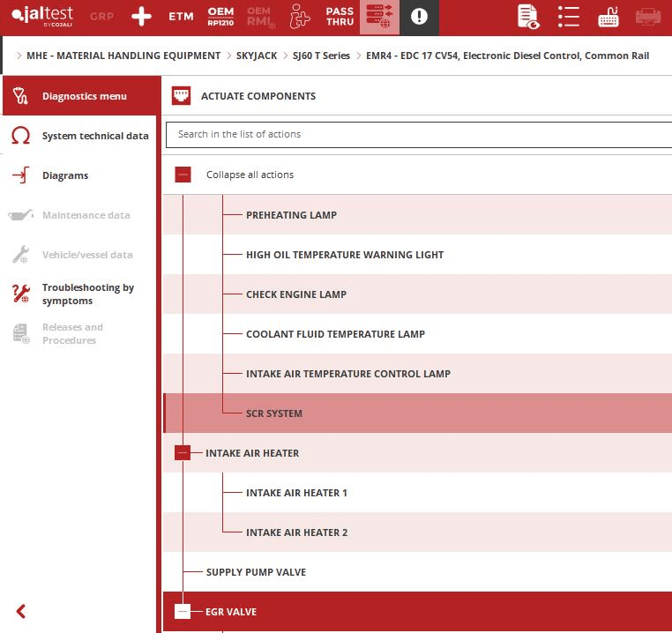Click the bulleted list icon in toolbar
The width and height of the screenshot is (672, 633).
(569, 17)
